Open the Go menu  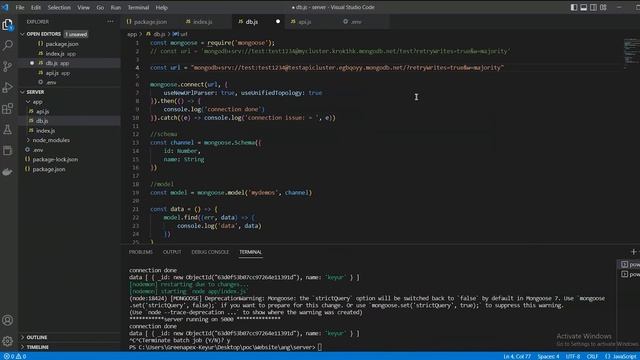pos(100,7)
